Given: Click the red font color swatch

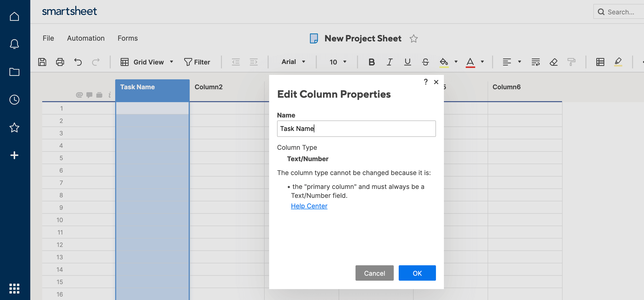Looking at the screenshot, I should click(470, 62).
